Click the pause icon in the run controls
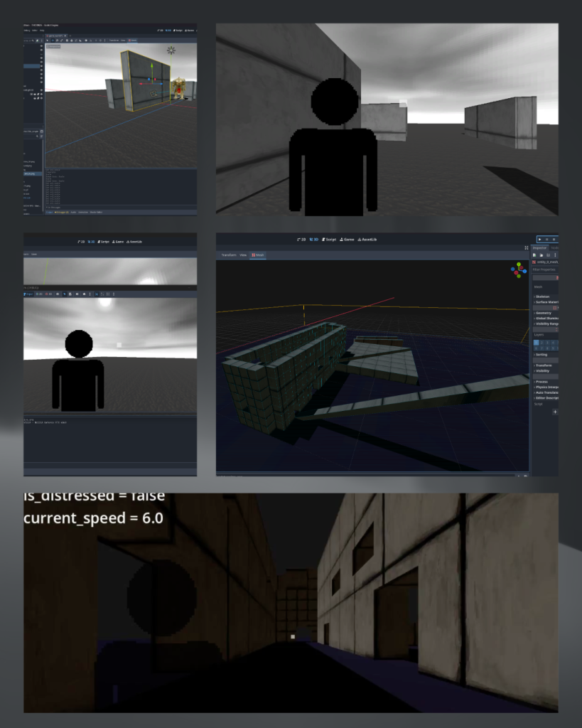 click(547, 240)
